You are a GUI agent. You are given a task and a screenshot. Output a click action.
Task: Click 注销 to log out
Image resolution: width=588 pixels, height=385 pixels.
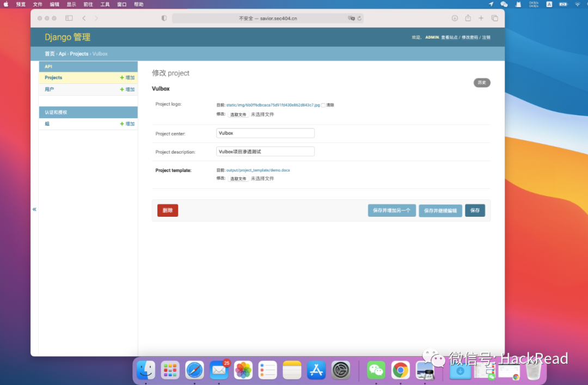coord(486,37)
